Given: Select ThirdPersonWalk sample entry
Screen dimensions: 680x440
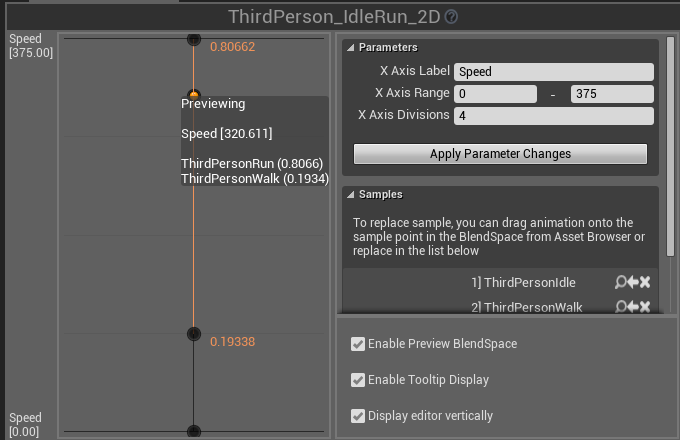Looking at the screenshot, I should [526, 307].
